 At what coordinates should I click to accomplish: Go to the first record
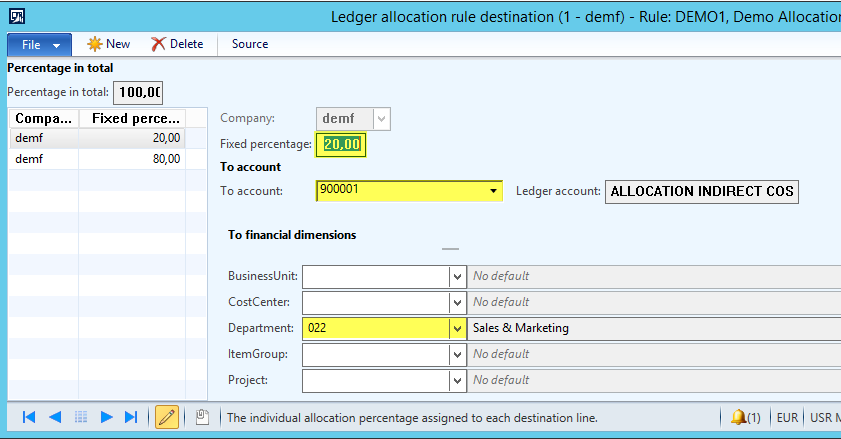coord(29,417)
